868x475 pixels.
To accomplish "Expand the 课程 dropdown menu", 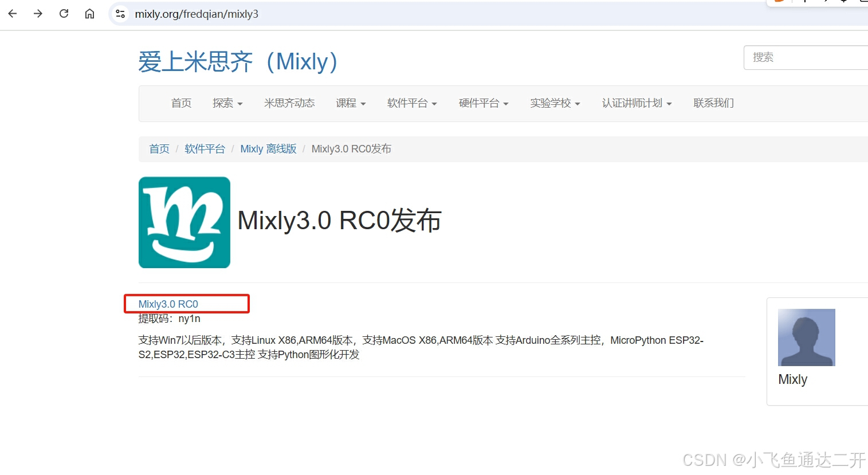I will tap(351, 103).
